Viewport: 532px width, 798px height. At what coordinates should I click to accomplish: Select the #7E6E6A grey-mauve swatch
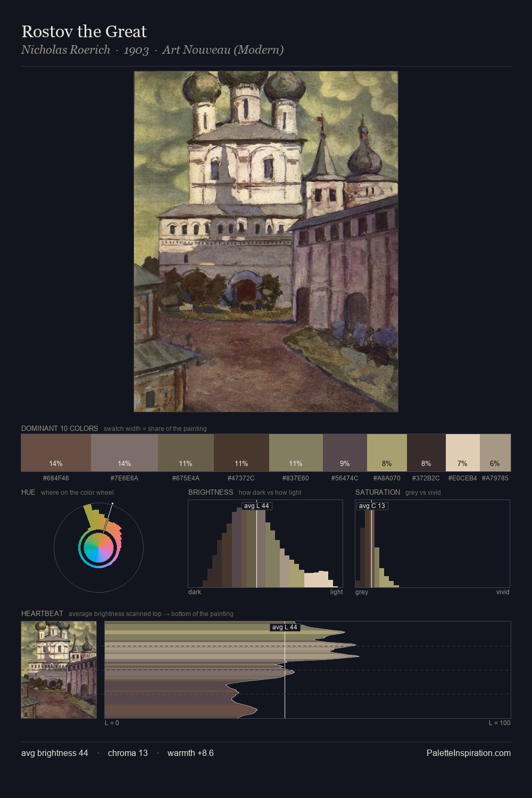124,453
